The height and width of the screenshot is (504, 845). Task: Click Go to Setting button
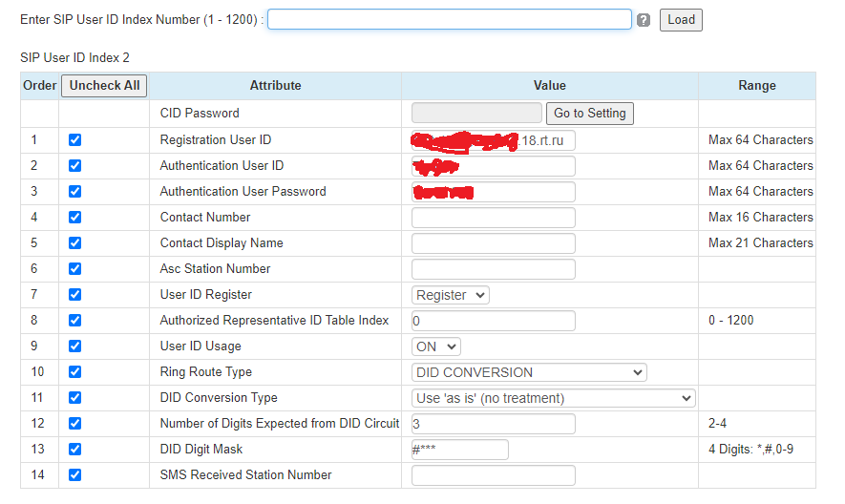(x=590, y=114)
